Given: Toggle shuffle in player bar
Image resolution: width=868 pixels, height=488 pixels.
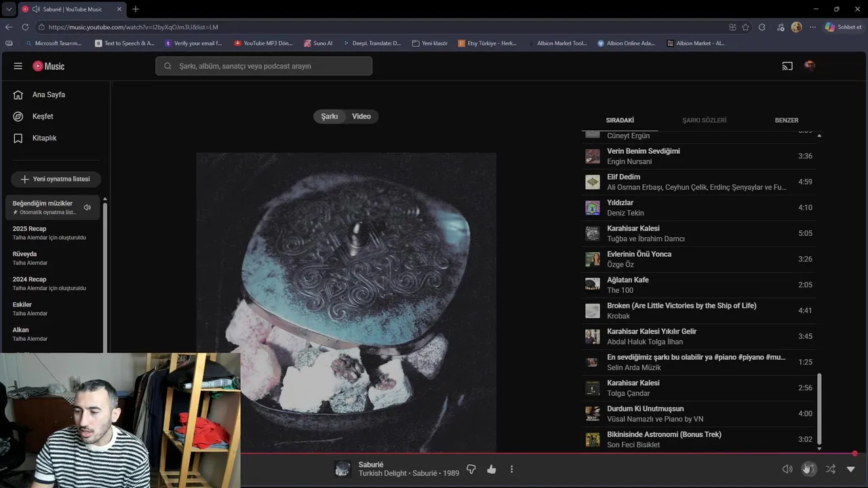Looking at the screenshot, I should (x=831, y=469).
